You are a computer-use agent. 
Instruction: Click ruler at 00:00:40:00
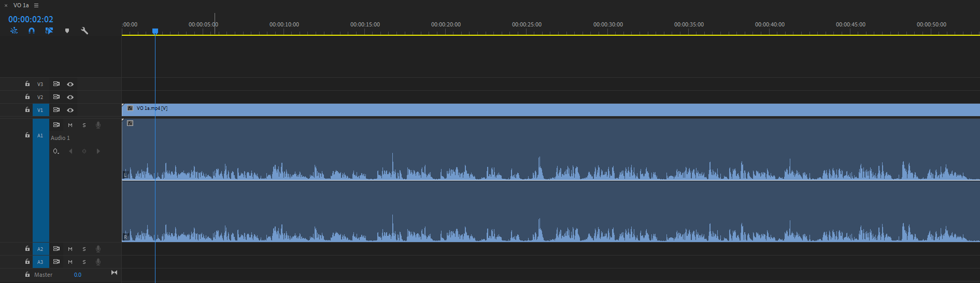[x=770, y=25]
